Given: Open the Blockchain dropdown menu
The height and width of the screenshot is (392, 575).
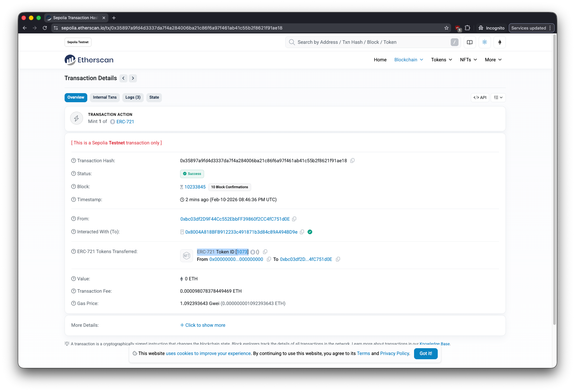Looking at the screenshot, I should click(x=408, y=60).
